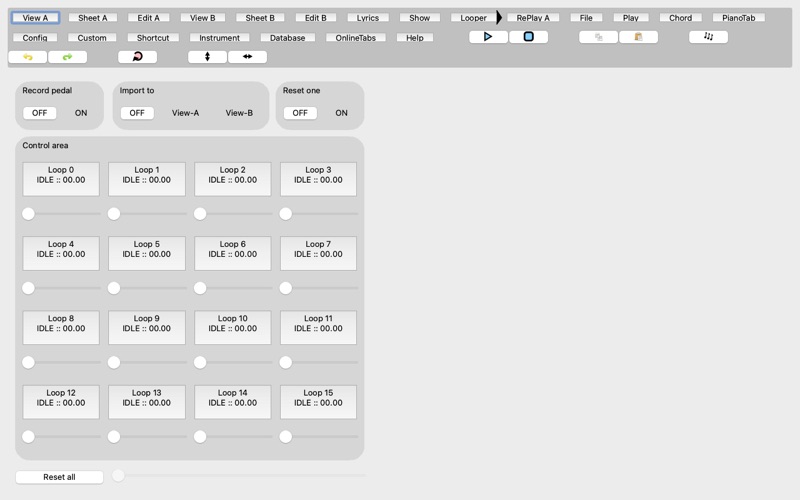Open the RePlay A tab
The height and width of the screenshot is (500, 800).
[533, 18]
